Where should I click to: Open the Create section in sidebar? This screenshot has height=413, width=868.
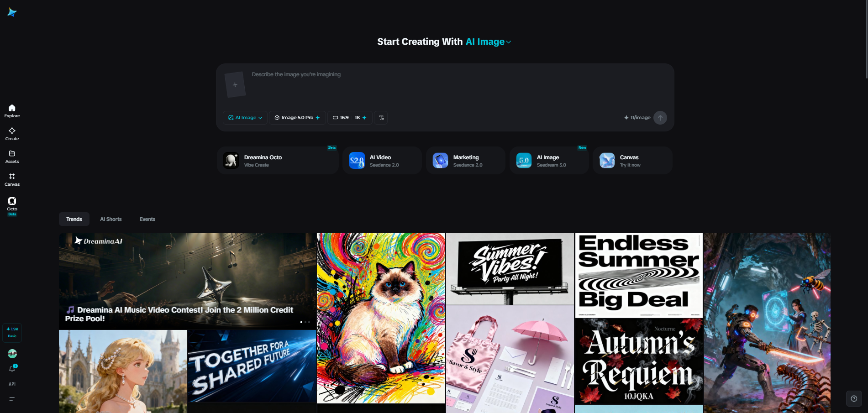12,134
